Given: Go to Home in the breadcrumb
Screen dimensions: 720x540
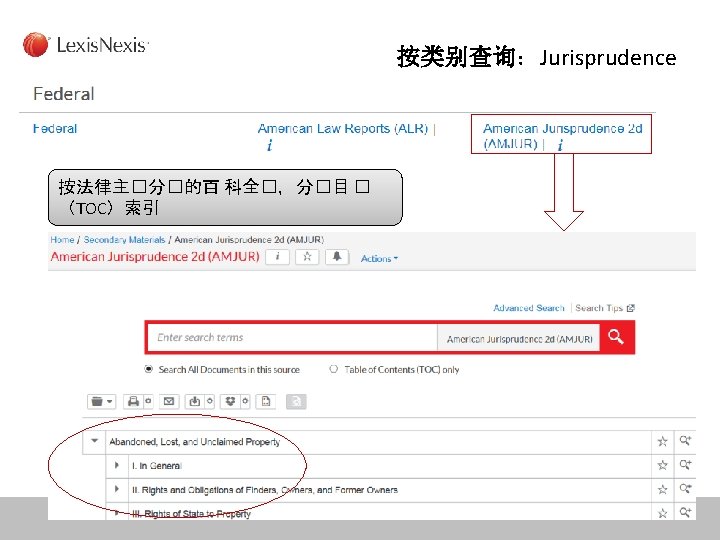Looking at the screenshot, I should (62, 240).
